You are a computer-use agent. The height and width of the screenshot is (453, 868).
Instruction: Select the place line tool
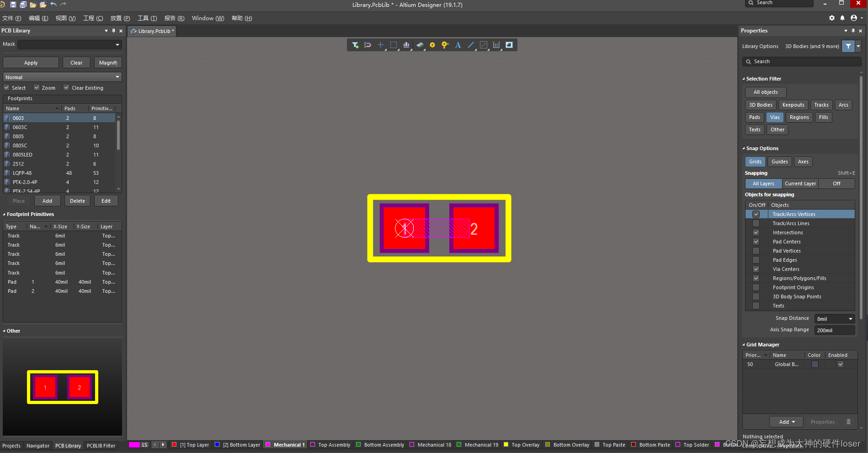[x=471, y=45]
